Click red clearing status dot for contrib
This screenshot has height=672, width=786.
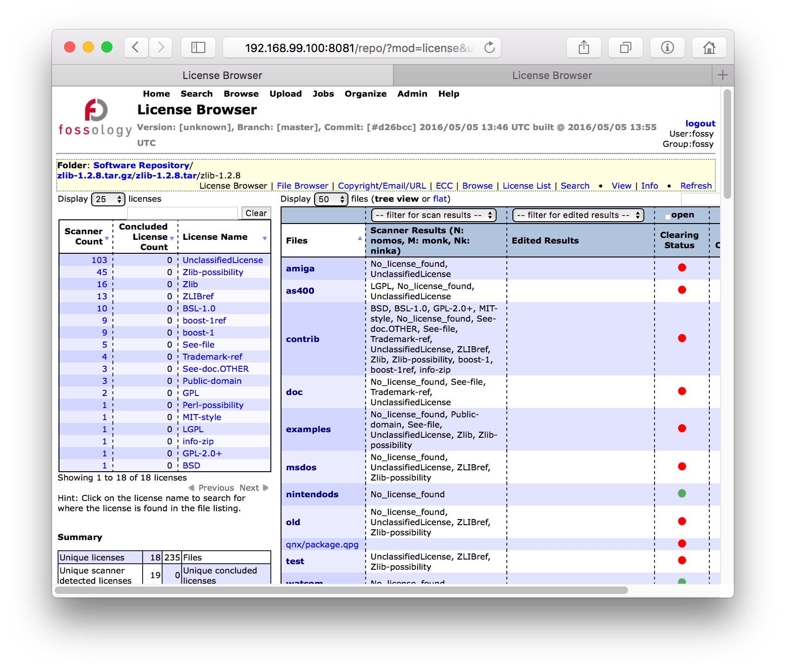(682, 338)
